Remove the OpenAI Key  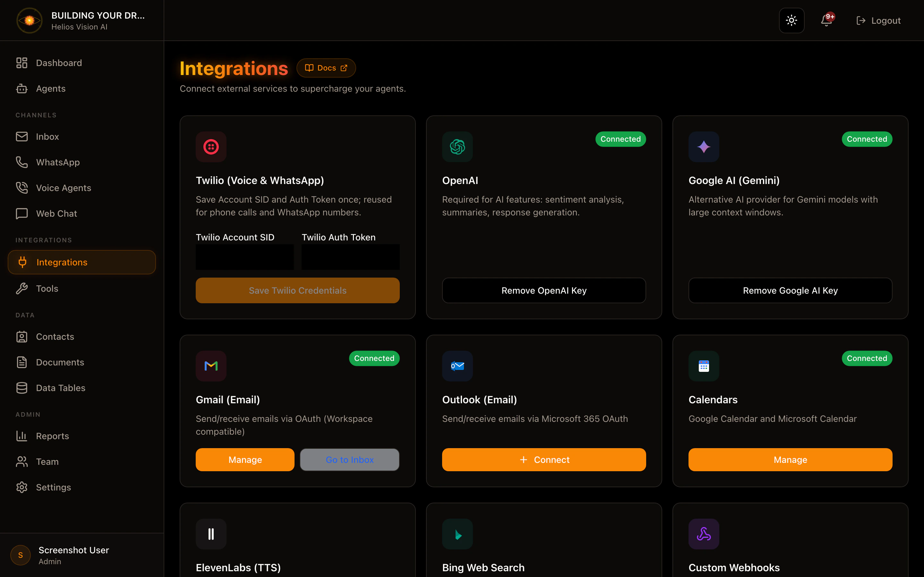coord(544,290)
